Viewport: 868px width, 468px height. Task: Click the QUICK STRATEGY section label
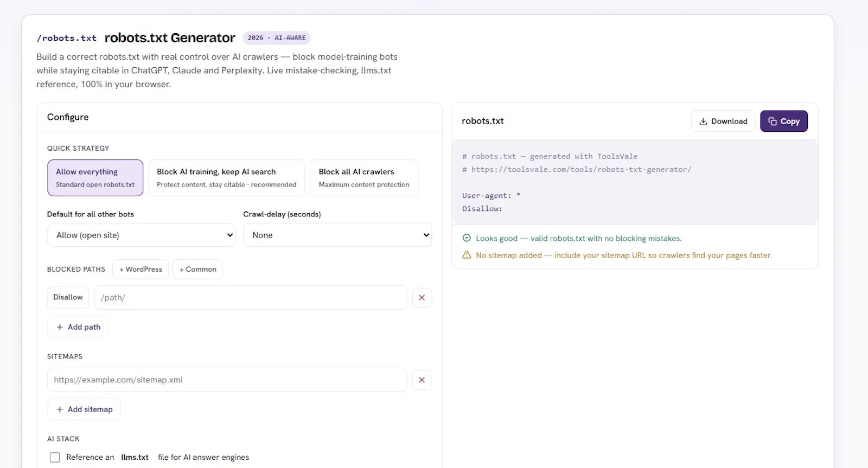coord(78,149)
